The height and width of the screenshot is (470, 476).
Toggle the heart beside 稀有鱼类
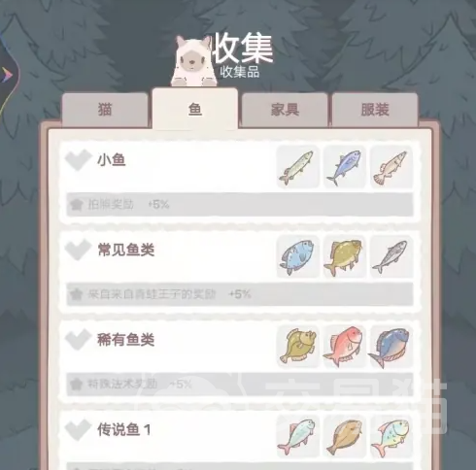click(78, 339)
